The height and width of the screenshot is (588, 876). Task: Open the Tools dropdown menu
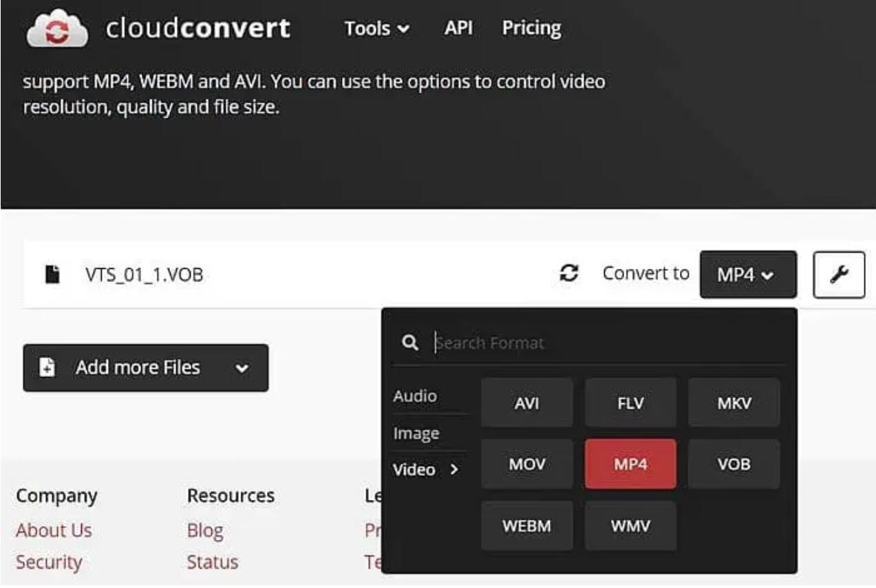[x=376, y=29]
